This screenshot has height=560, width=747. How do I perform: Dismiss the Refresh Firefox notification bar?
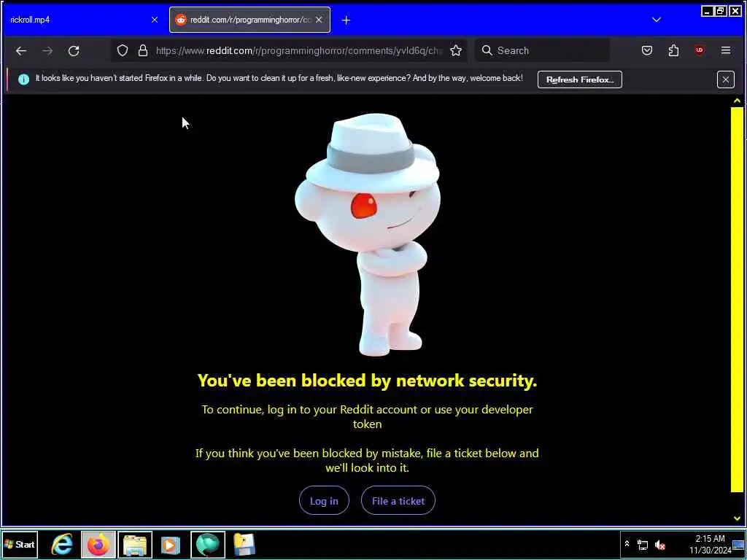point(725,79)
